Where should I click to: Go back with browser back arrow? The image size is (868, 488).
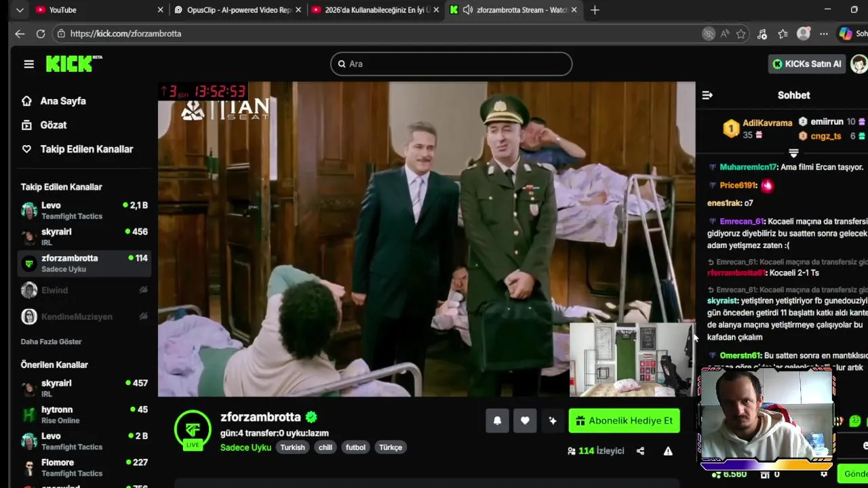[20, 33]
